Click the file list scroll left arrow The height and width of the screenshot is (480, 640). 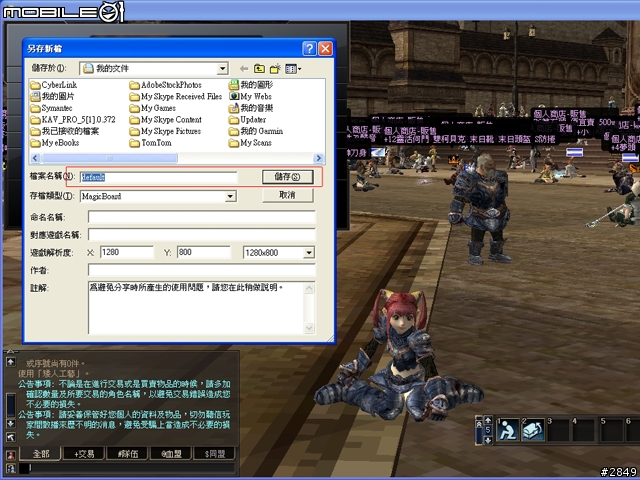click(35, 158)
